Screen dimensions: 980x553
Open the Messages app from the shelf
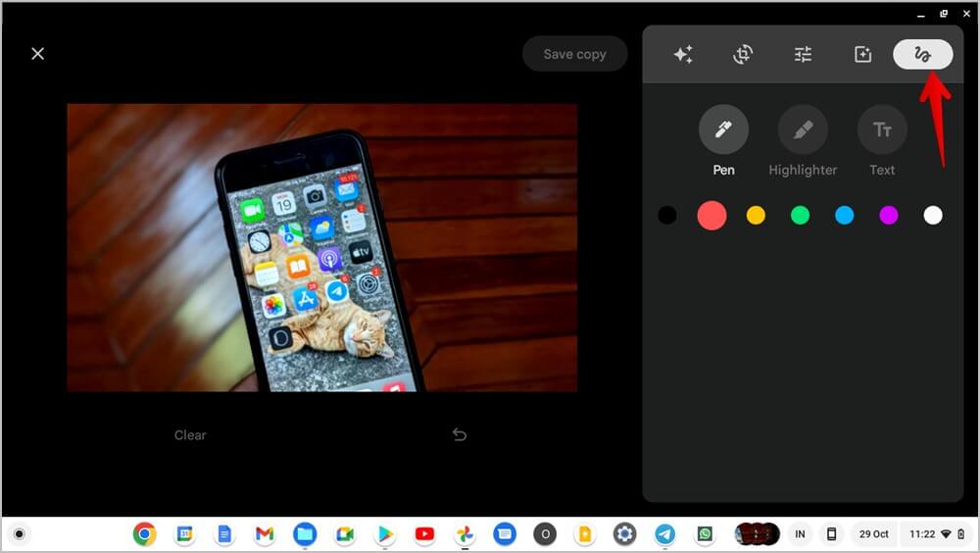point(505,534)
